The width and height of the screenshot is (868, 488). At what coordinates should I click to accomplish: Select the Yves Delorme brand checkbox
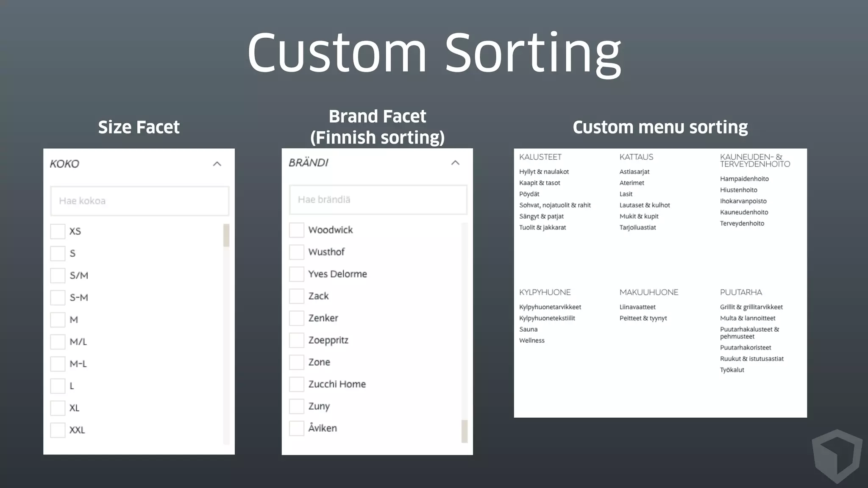tap(297, 274)
